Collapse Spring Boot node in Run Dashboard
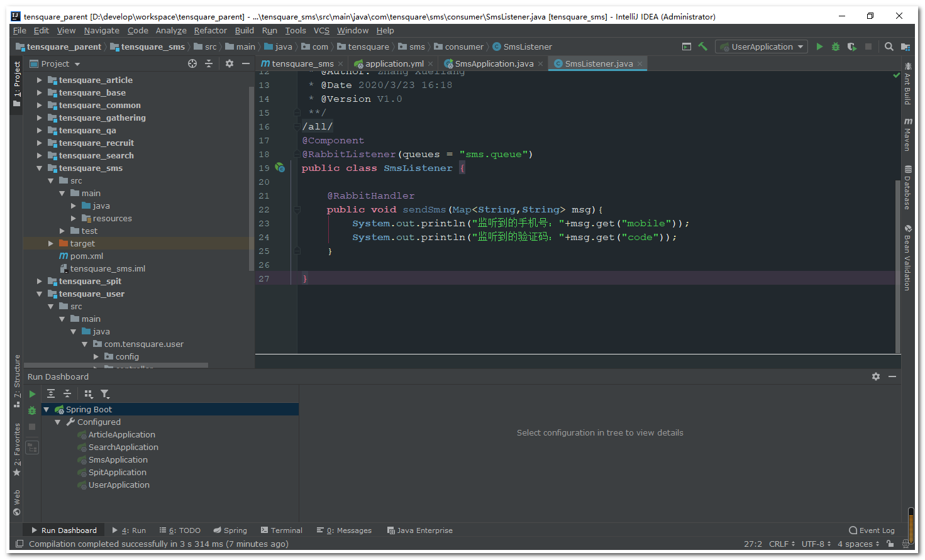The width and height of the screenshot is (925, 560). (x=46, y=409)
